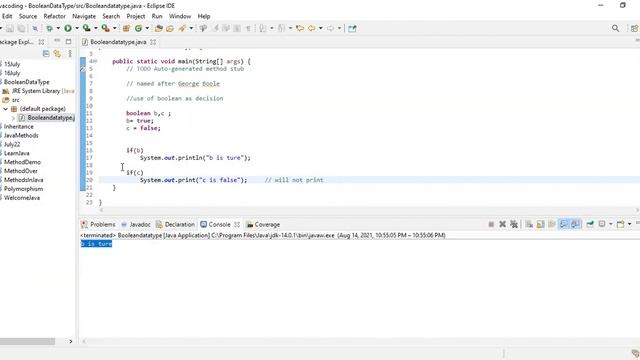Run the program with the green play icon
The width and height of the screenshot is (640, 360).
tap(68, 28)
